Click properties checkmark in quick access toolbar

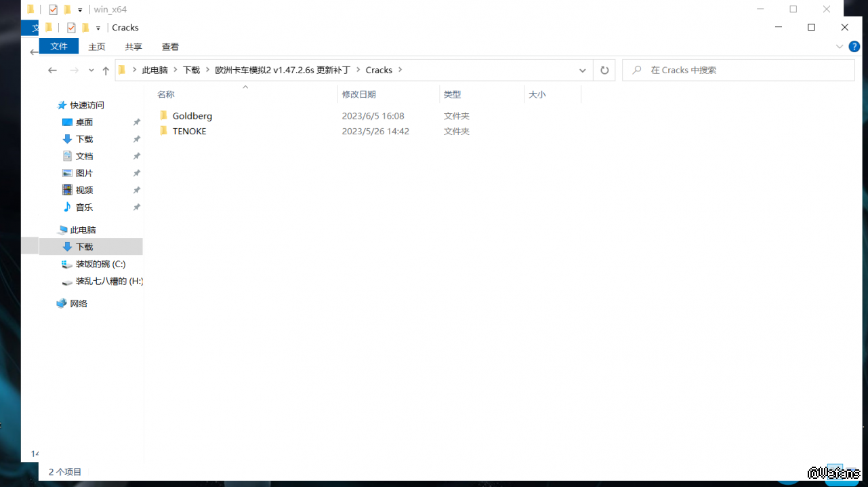[x=71, y=28]
